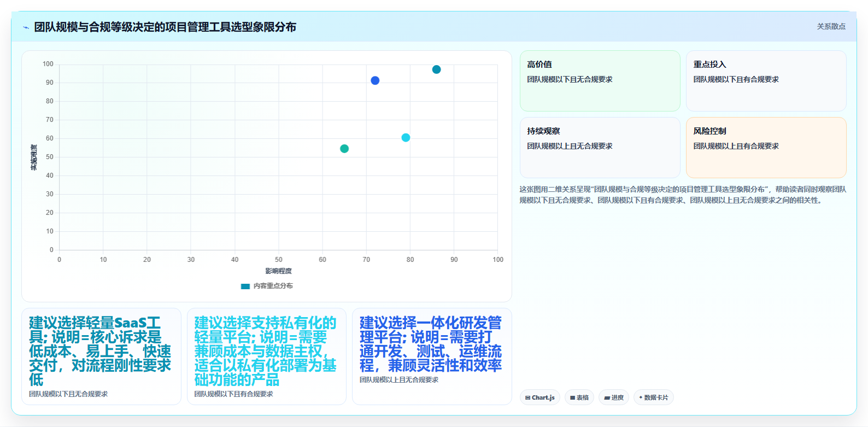Select the dark teal scatter point near 86

436,69
